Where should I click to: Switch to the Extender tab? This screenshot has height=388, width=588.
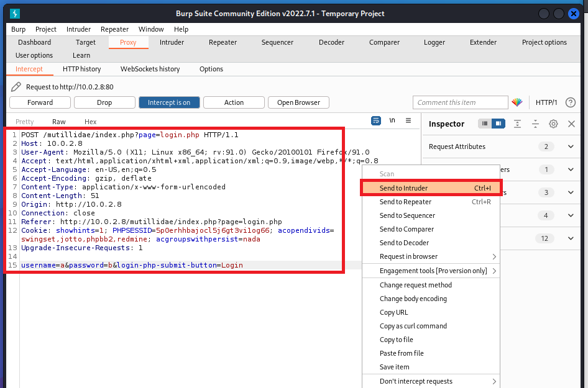(483, 42)
